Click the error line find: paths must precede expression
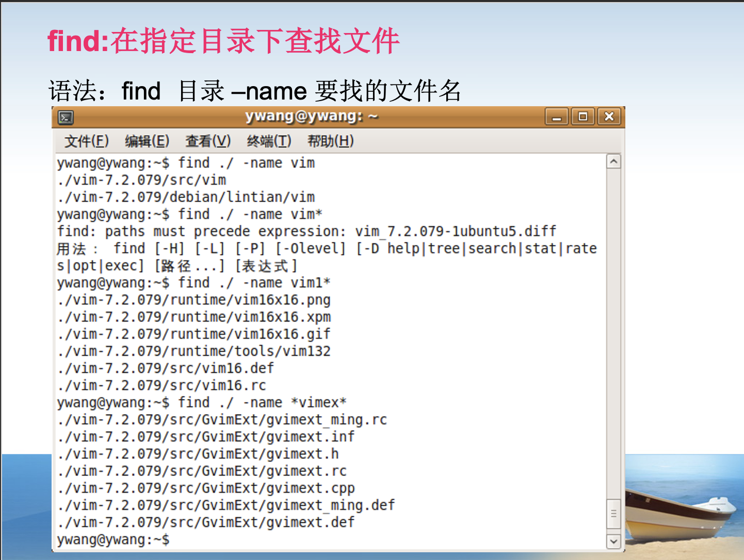The width and height of the screenshot is (744, 560). point(306,231)
